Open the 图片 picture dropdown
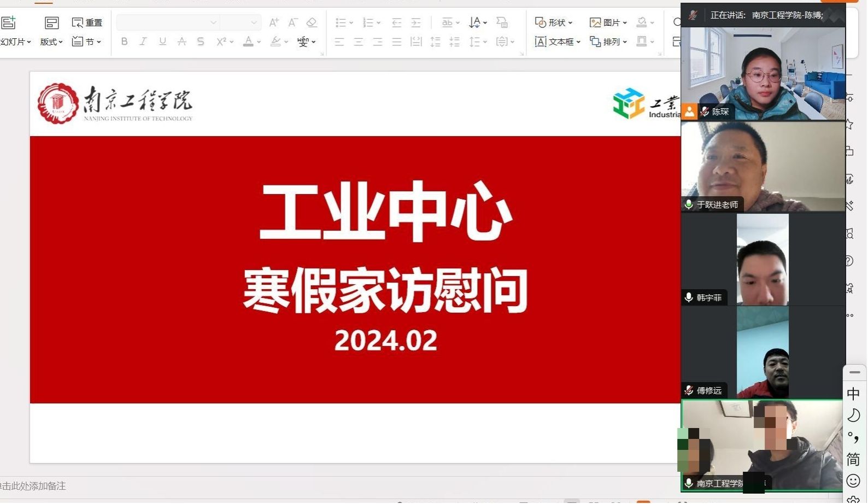The height and width of the screenshot is (504, 868). pos(608,22)
